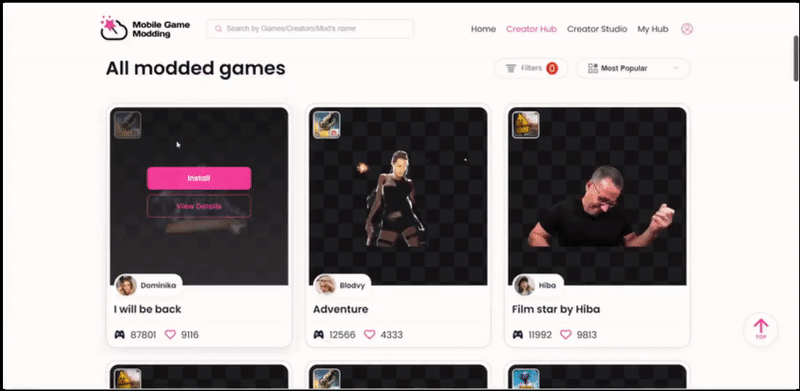Click the sort dropdown chevron arrow
The image size is (800, 391).
[676, 68]
